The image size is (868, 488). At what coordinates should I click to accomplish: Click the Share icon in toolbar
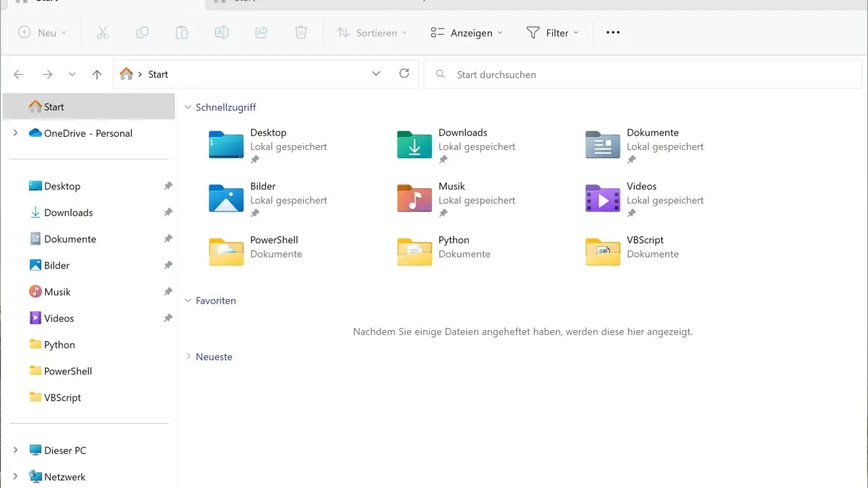[x=261, y=33]
